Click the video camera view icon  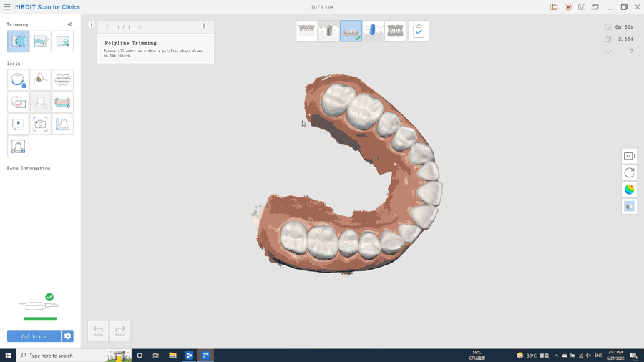coord(629,156)
